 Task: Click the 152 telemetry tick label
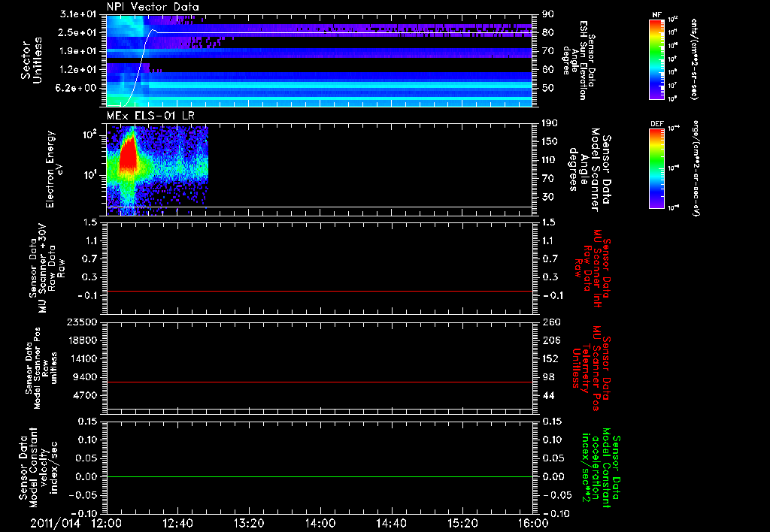(550, 358)
